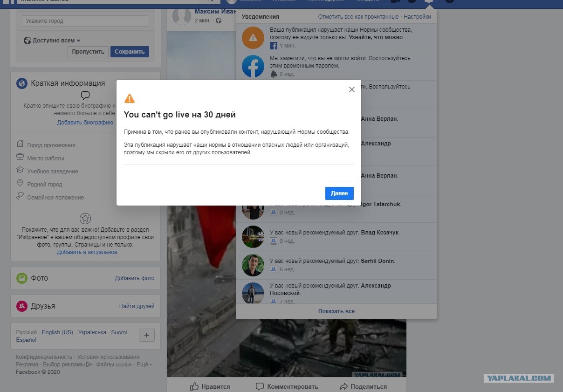This screenshot has width=563, height=392.
Task: Click Нравится on the post
Action: pos(210,386)
